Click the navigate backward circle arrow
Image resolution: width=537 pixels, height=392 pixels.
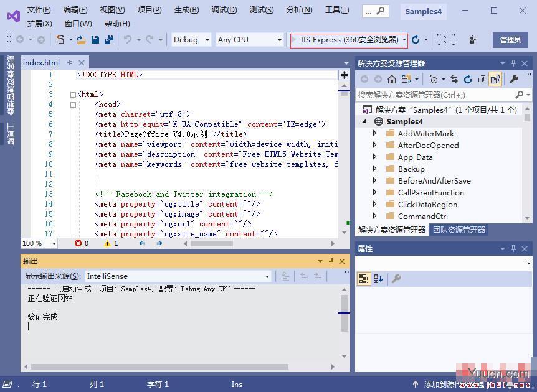click(20, 40)
